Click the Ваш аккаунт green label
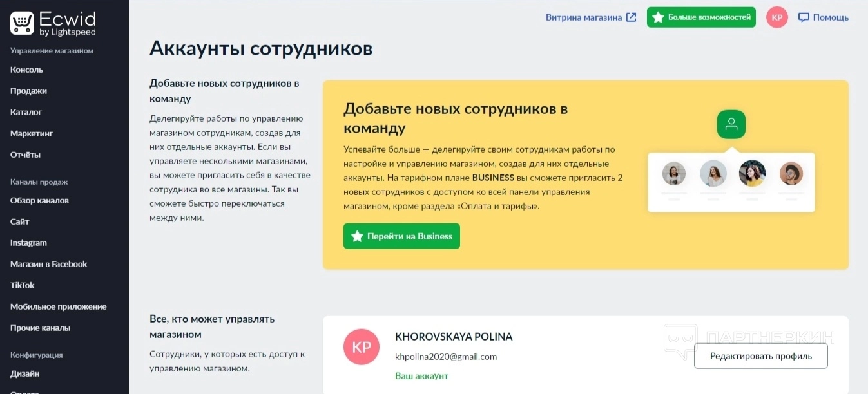Image resolution: width=868 pixels, height=394 pixels. (x=421, y=376)
